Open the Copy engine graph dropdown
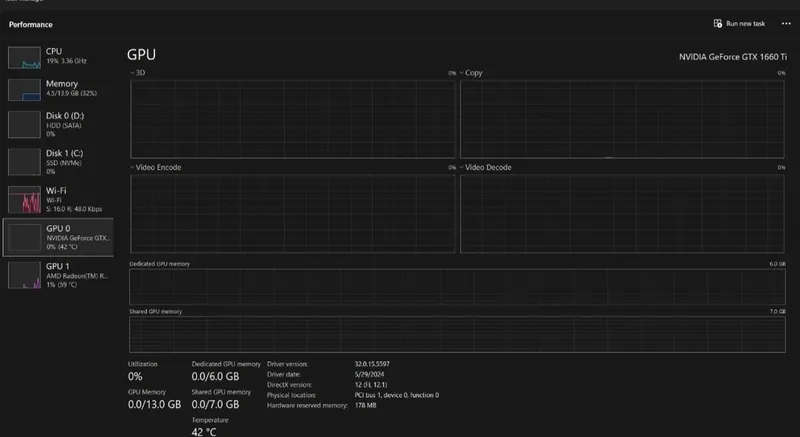This screenshot has height=437, width=800. coord(462,73)
